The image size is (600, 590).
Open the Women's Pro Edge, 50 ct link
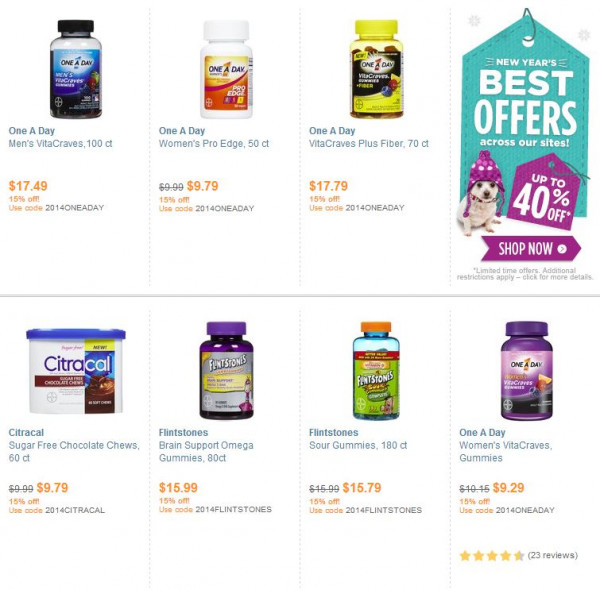click(x=214, y=143)
